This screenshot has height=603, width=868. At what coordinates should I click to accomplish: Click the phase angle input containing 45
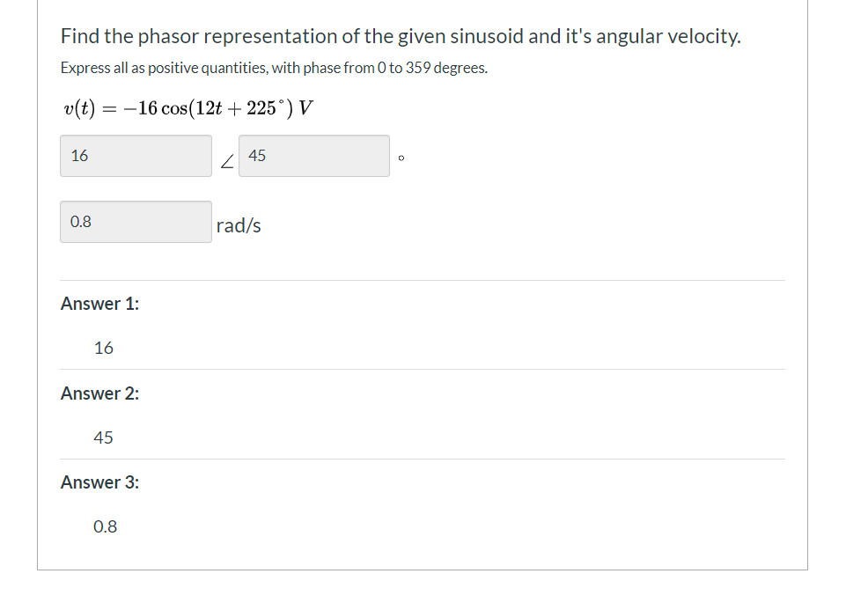tap(314, 156)
